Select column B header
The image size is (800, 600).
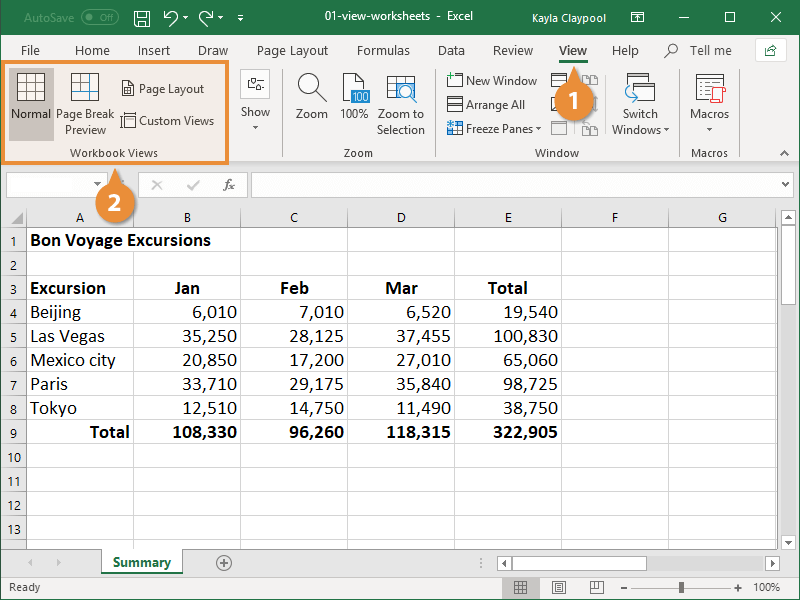(187, 218)
